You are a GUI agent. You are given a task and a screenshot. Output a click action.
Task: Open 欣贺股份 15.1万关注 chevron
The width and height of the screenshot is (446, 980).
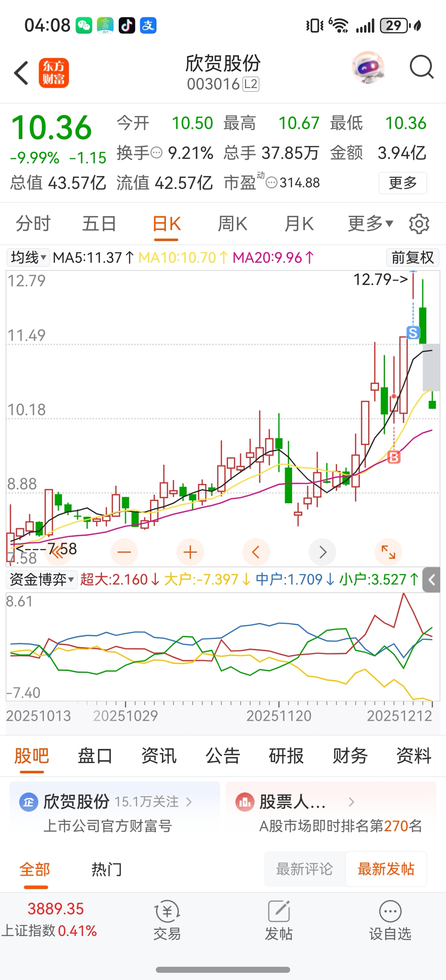(189, 802)
